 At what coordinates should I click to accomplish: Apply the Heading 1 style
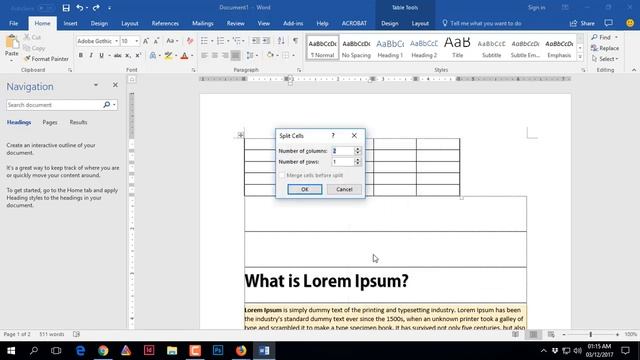[390, 48]
